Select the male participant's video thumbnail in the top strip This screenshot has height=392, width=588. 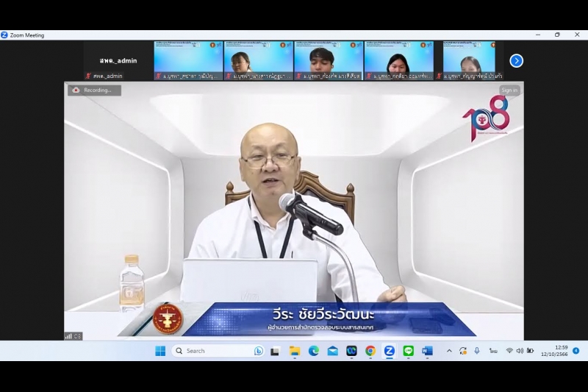329,60
